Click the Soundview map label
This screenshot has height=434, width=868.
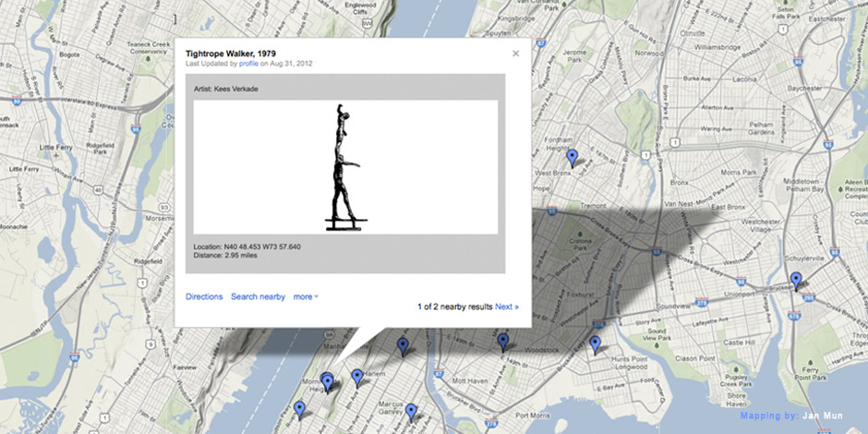click(x=671, y=306)
